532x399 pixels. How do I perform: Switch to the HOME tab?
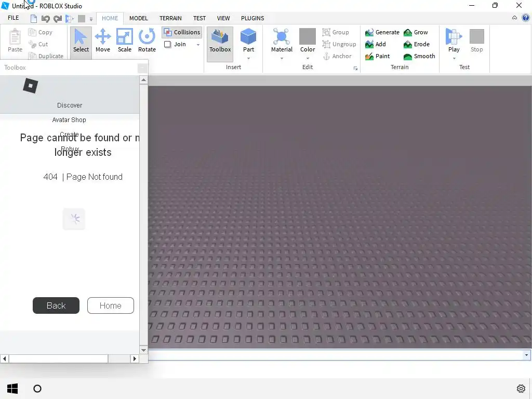pyautogui.click(x=110, y=18)
